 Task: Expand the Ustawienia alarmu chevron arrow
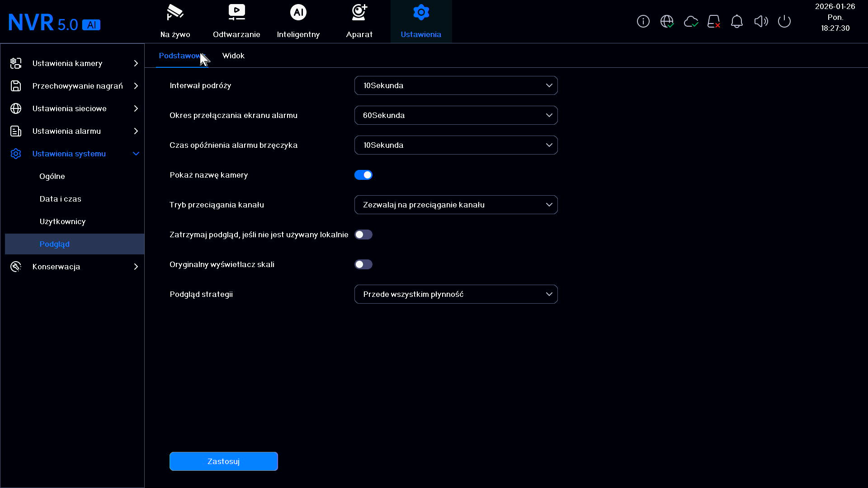136,131
